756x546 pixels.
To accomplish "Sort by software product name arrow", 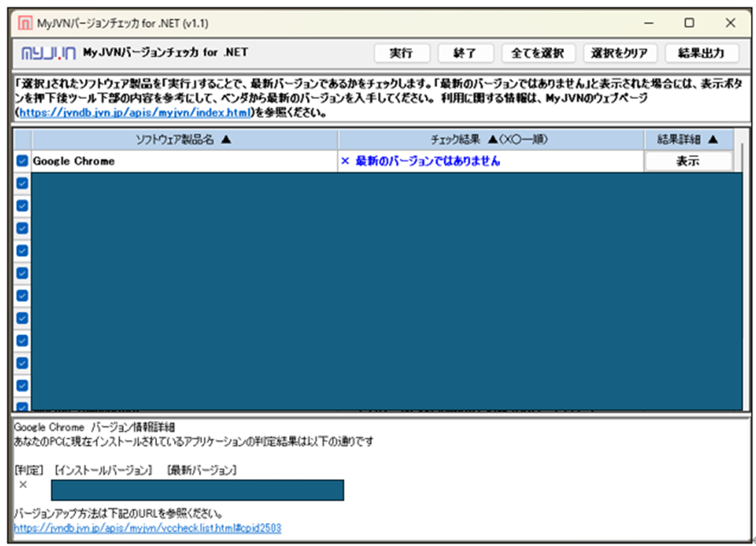I will [x=226, y=139].
